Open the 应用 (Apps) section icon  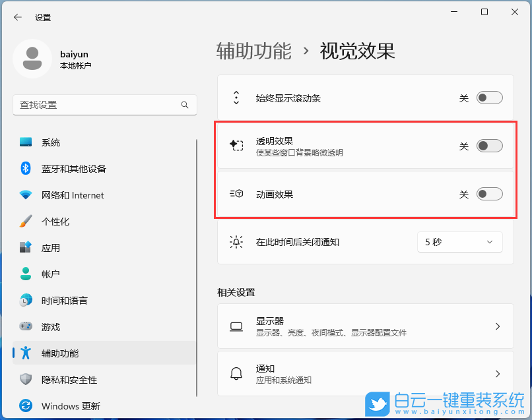pos(25,248)
